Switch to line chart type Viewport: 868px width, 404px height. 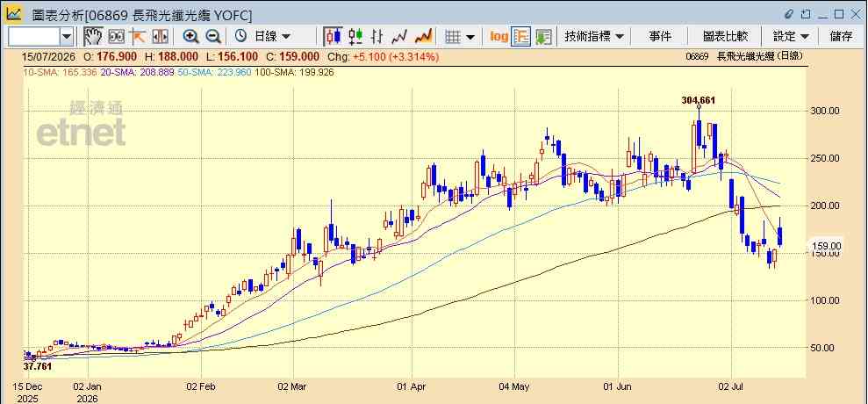[399, 37]
